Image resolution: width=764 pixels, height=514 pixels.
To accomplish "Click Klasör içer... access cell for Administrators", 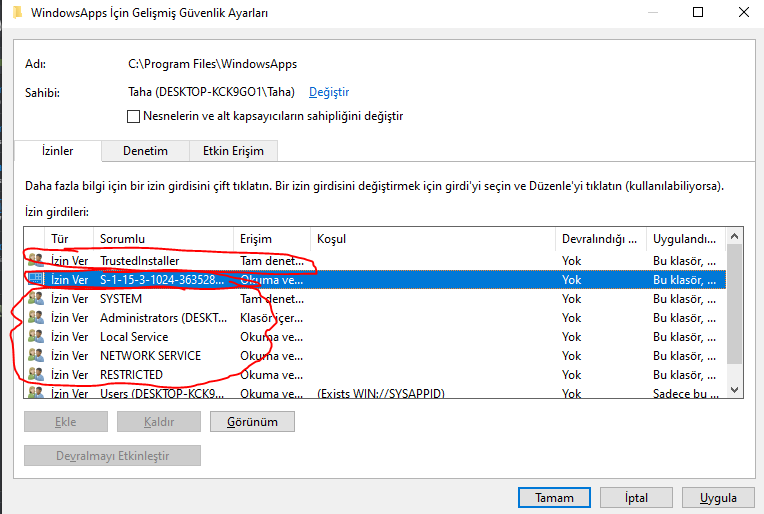I will (x=271, y=318).
